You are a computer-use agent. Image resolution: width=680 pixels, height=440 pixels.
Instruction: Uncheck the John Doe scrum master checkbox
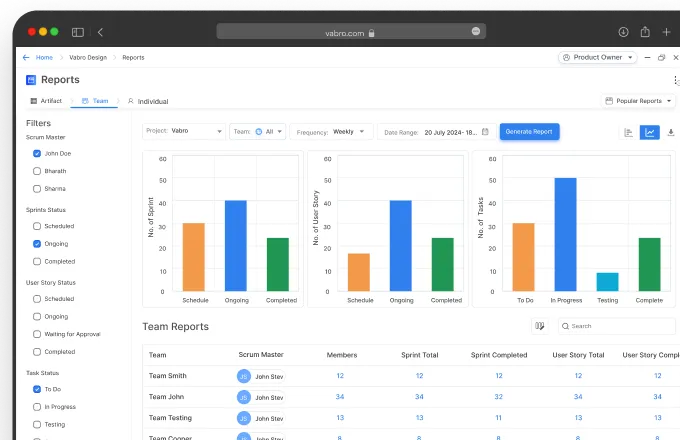[37, 153]
